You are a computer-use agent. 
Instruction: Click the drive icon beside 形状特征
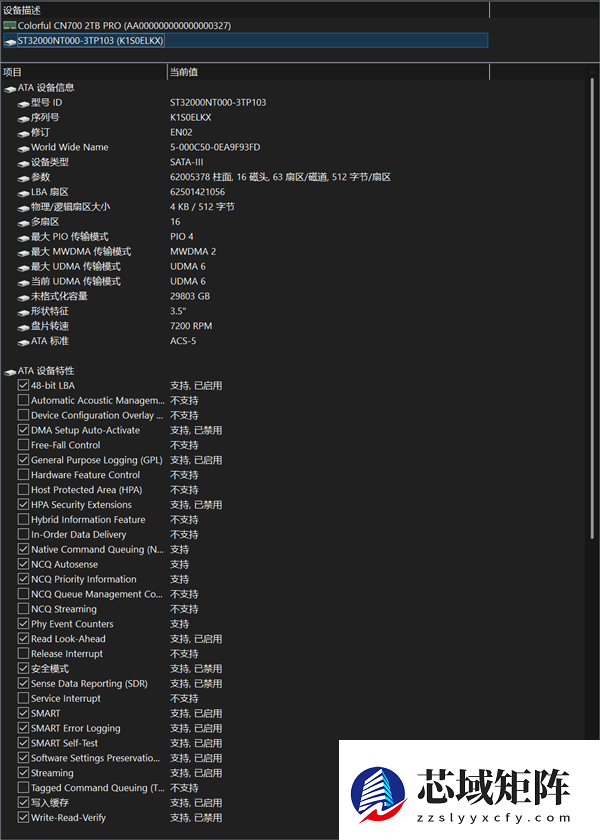(x=23, y=312)
